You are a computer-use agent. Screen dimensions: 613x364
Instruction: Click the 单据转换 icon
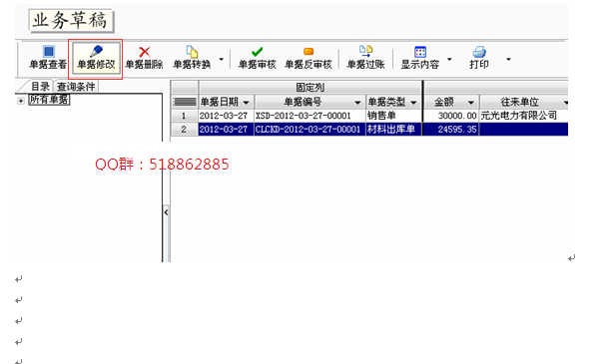click(x=192, y=52)
